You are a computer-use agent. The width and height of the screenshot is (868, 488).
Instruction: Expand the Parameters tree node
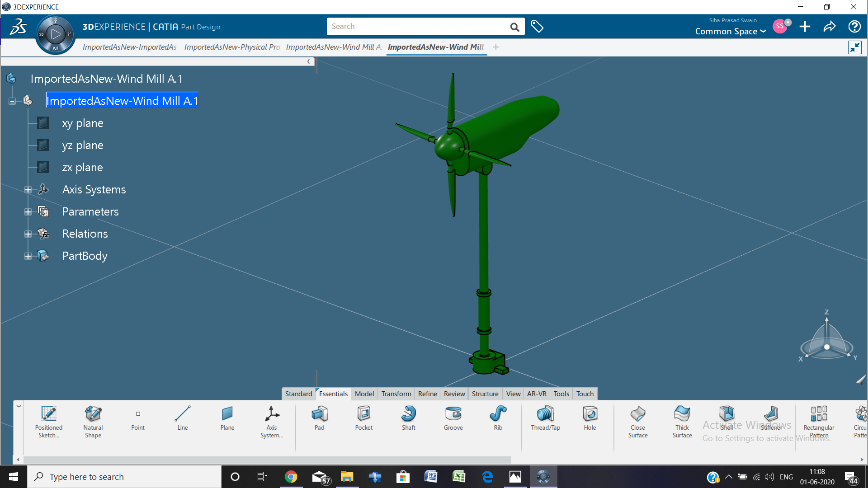pos(28,212)
